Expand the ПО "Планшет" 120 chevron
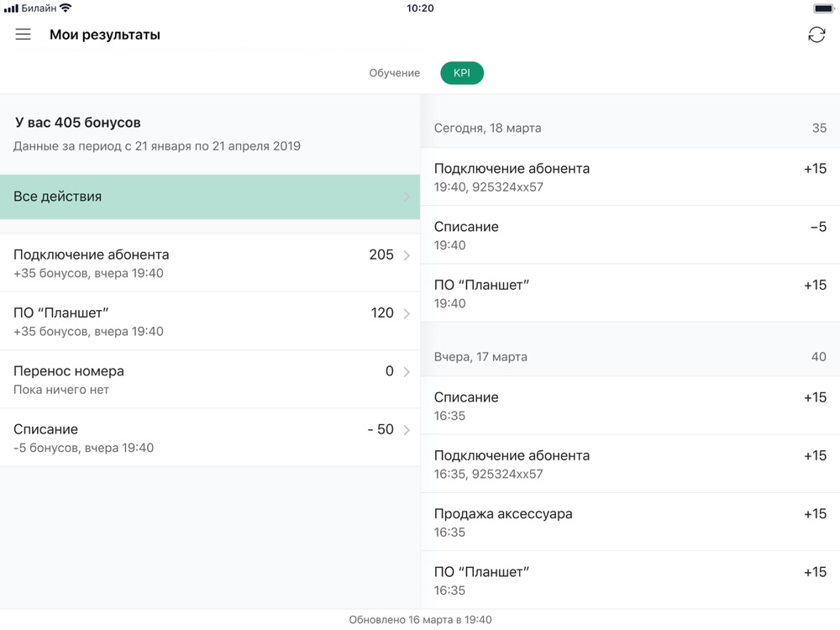The height and width of the screenshot is (630, 840). 407,313
